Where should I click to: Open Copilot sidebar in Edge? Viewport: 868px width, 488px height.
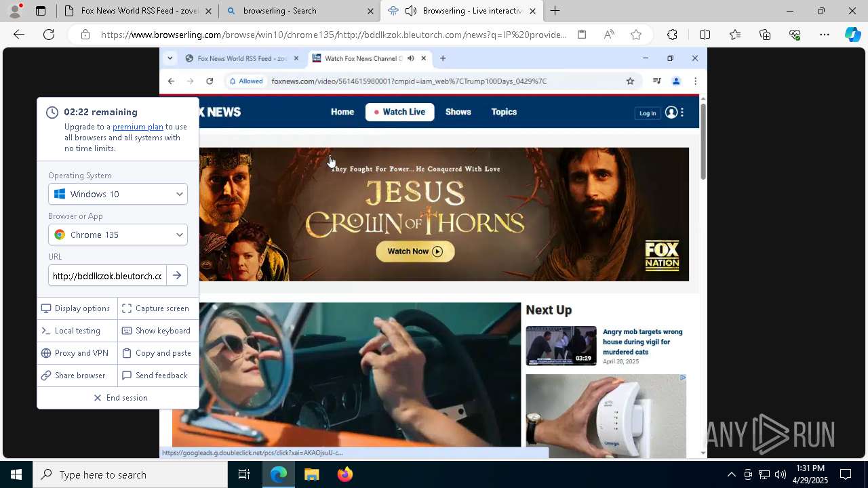pos(853,35)
